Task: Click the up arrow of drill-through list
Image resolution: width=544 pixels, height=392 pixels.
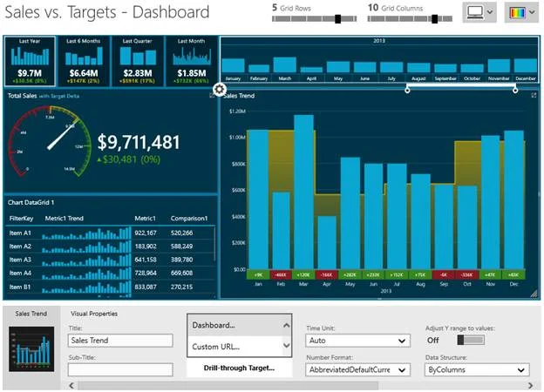Action: click(x=286, y=325)
